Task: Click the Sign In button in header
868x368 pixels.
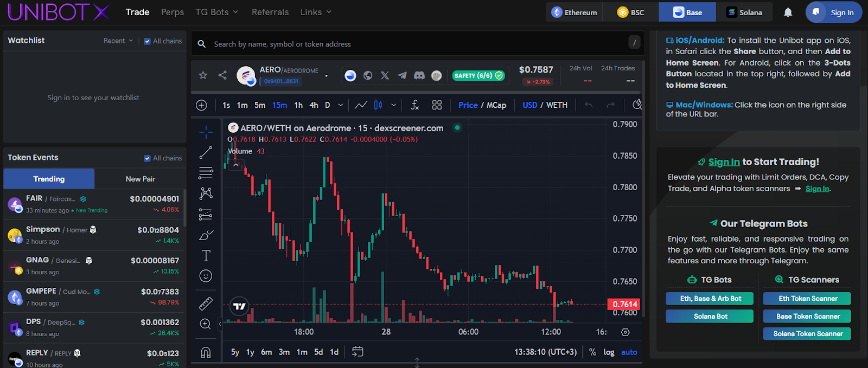Action: (834, 12)
